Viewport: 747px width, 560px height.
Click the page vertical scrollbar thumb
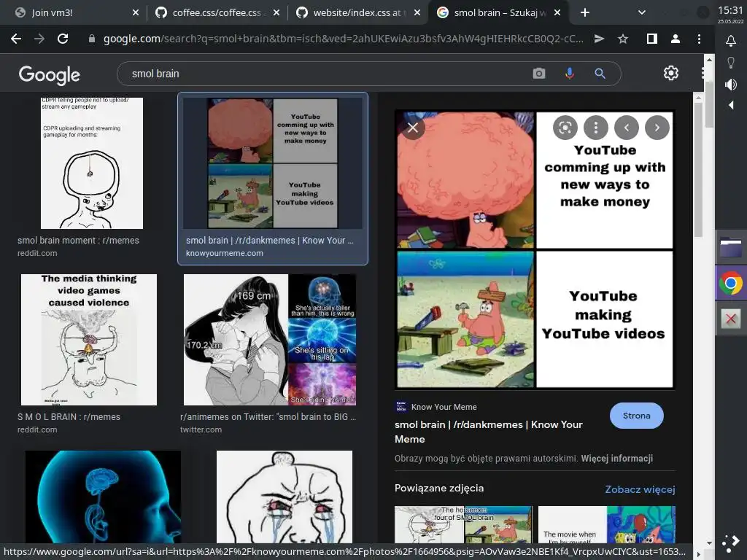709,104
